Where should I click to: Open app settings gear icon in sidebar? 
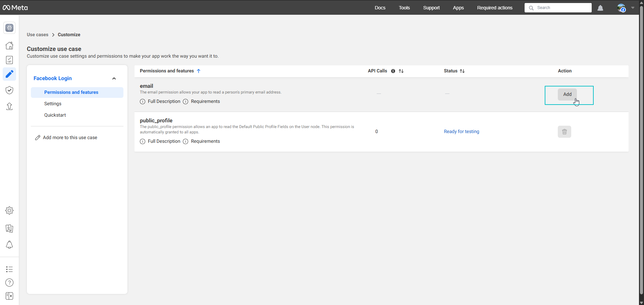pos(9,210)
